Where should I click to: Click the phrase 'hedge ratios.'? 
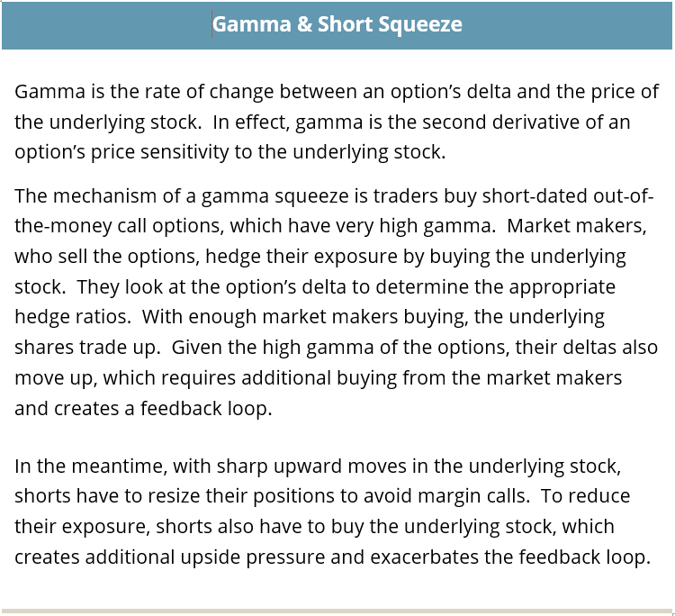[73, 317]
